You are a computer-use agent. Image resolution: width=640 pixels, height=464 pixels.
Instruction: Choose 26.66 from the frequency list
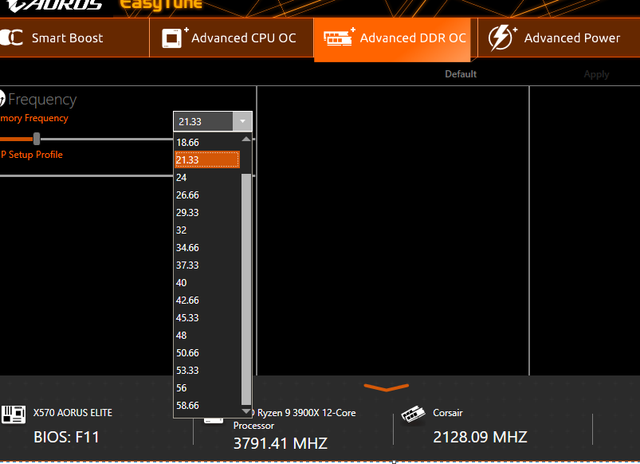pyautogui.click(x=207, y=195)
